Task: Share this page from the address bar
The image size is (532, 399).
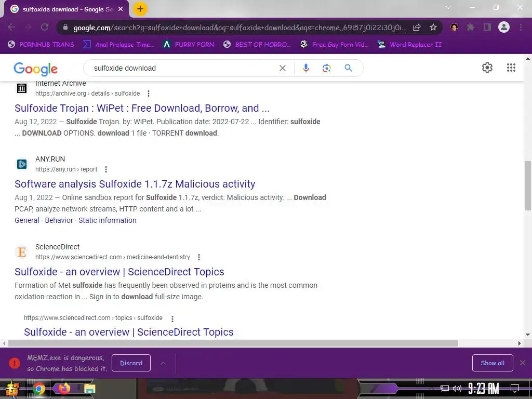Action: [x=417, y=28]
